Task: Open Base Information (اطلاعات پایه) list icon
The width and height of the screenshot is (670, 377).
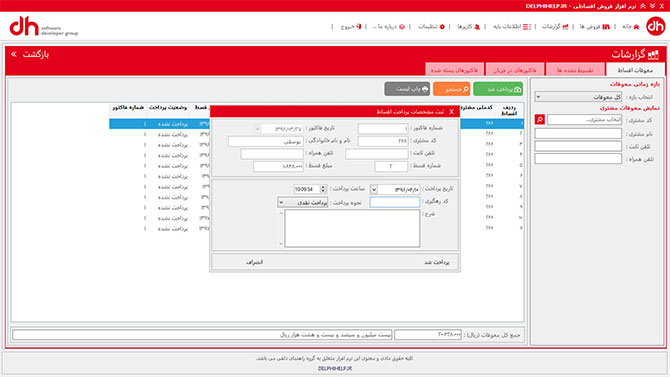Action: click(x=527, y=27)
